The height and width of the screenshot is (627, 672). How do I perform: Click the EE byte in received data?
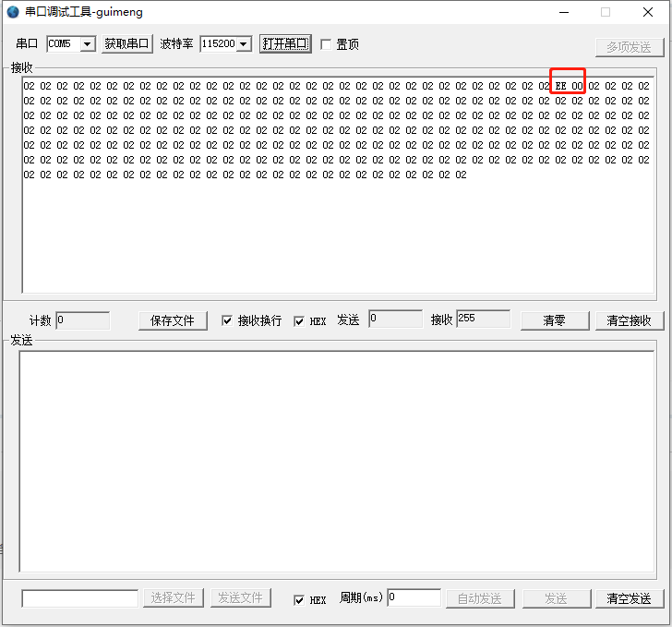[560, 87]
